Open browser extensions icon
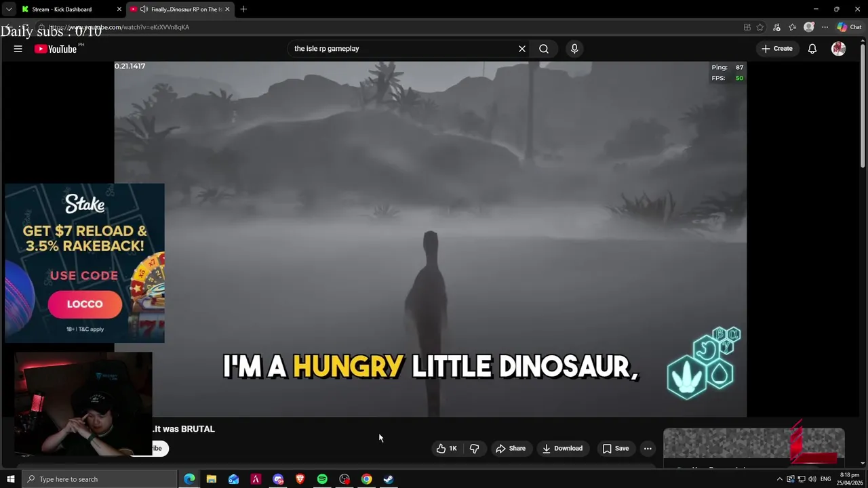The image size is (868, 488). 776,27
